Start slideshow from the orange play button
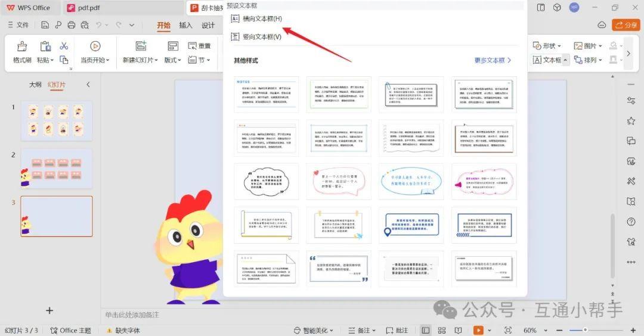The image size is (644, 336). pos(478,330)
